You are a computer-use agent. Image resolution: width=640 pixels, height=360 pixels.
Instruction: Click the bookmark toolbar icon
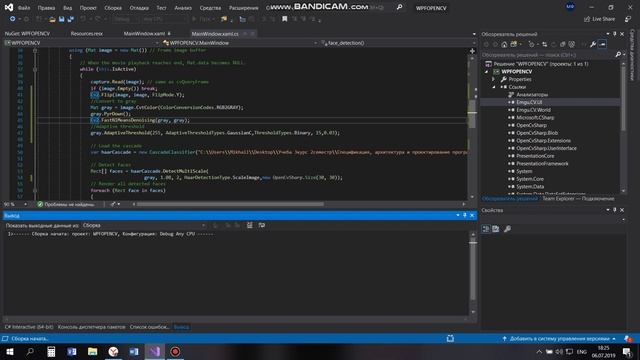click(x=284, y=19)
